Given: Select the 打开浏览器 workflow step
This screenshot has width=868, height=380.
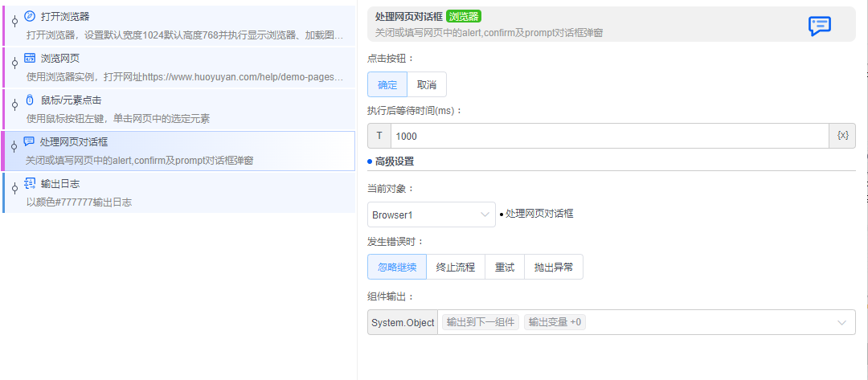Looking at the screenshot, I should point(178,26).
